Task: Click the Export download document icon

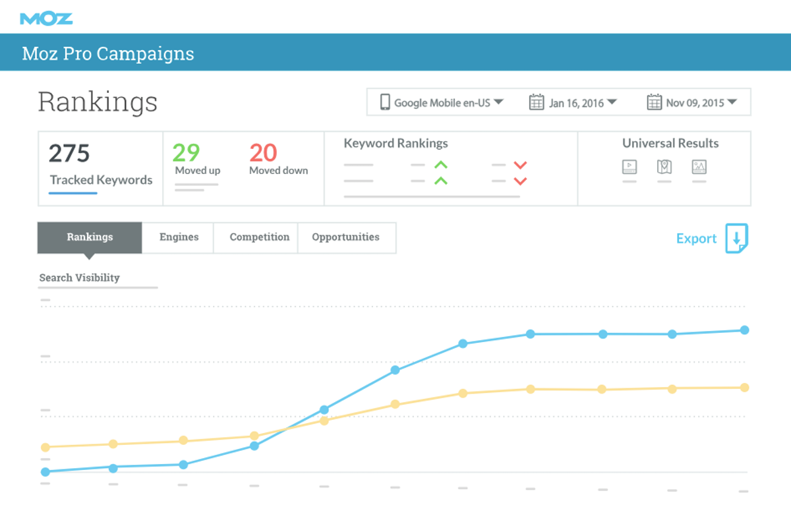Action: pos(737,239)
